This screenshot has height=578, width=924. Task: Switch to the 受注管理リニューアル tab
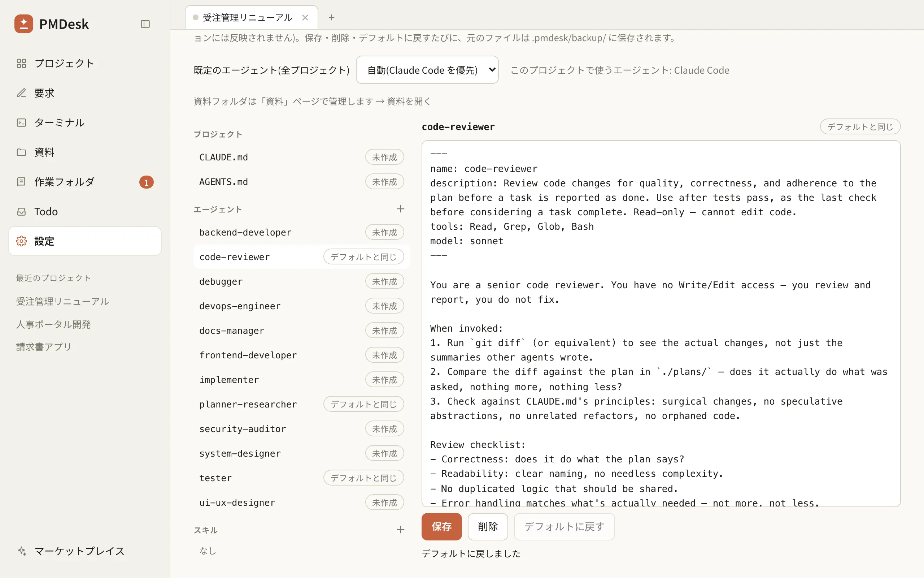251,18
